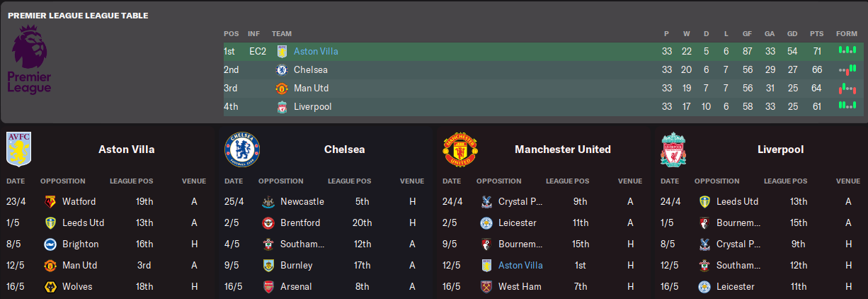Click Man Utd form indicator bars

coord(846,89)
